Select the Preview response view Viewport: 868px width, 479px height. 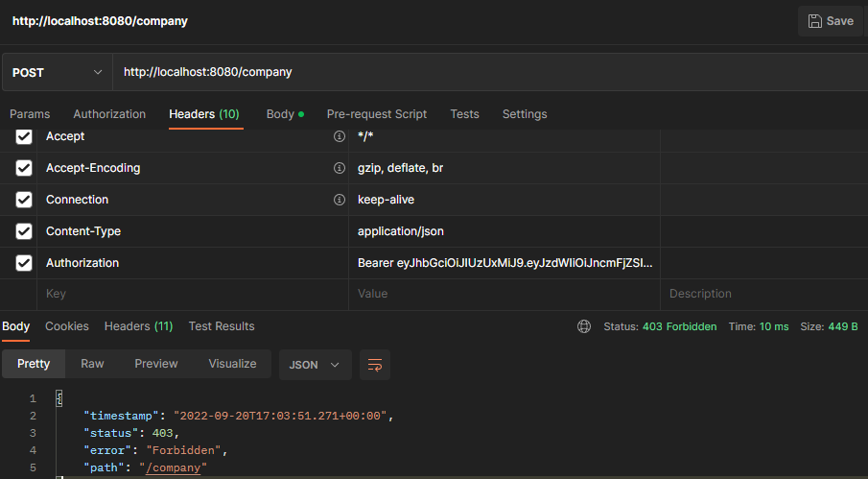(x=156, y=364)
